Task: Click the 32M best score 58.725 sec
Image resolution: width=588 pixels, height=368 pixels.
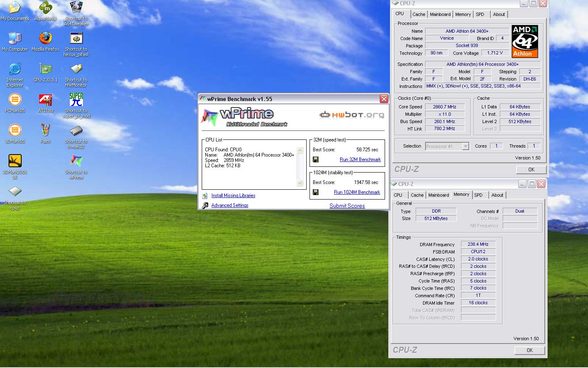Action: [367, 150]
